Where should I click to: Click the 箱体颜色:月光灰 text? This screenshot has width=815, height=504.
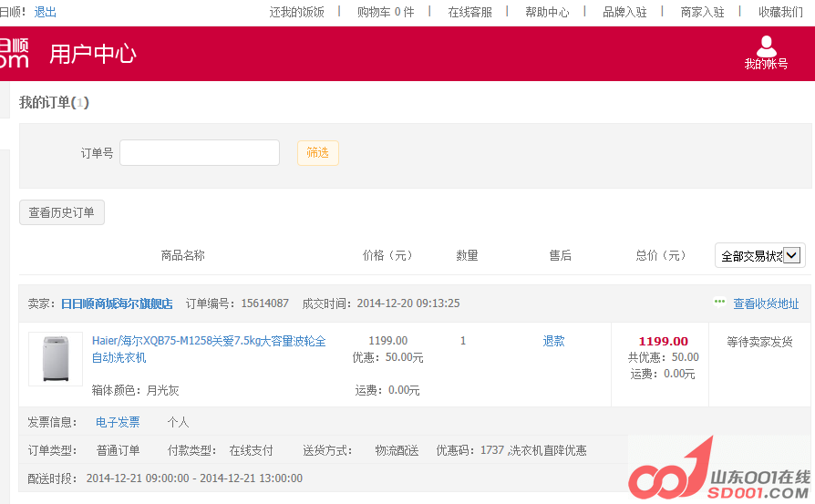[x=135, y=390]
